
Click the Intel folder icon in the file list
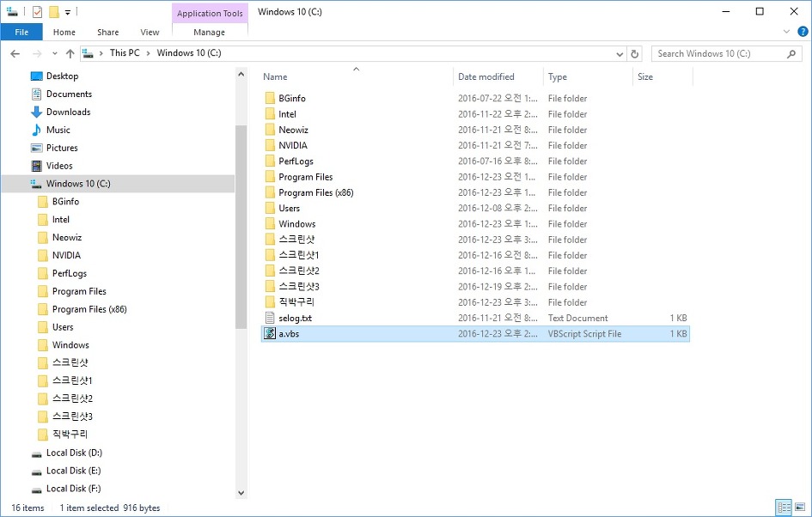(270, 114)
